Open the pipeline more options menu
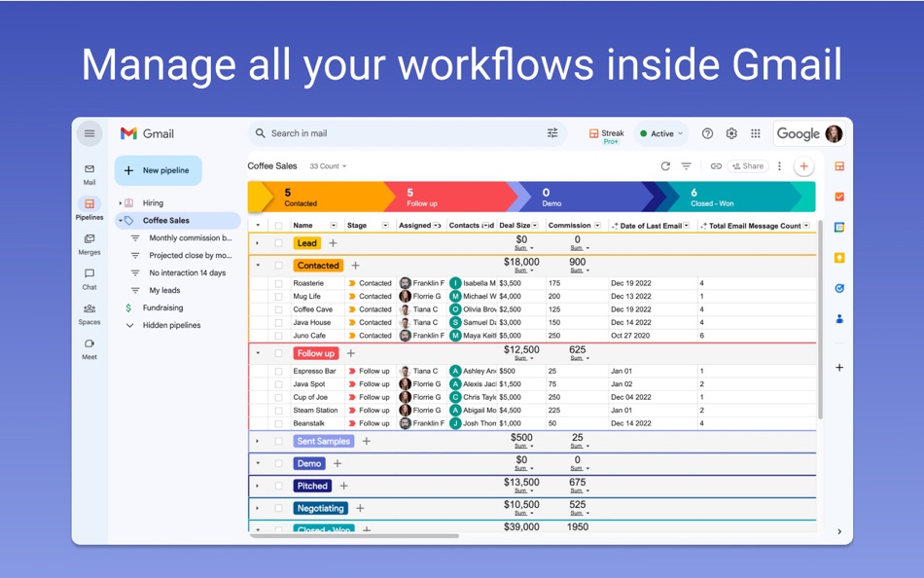 780,166
